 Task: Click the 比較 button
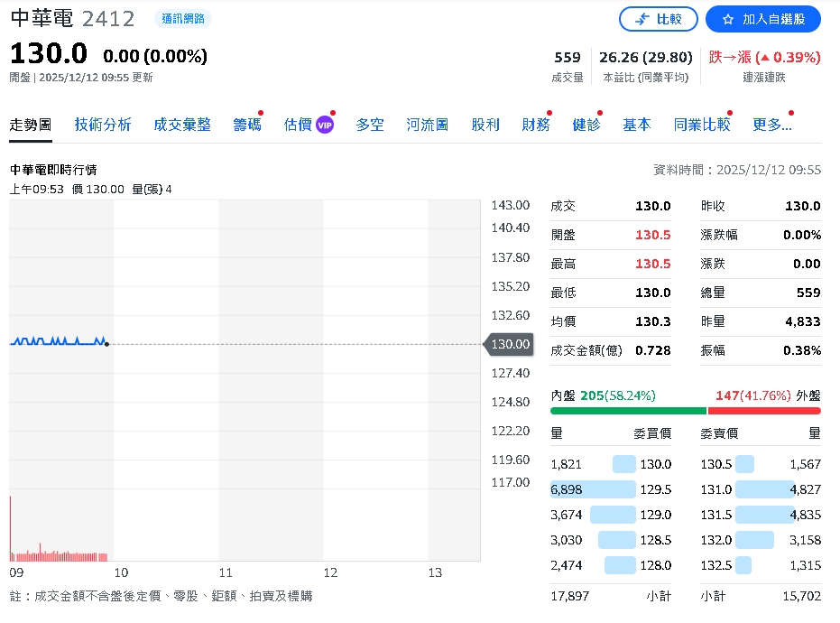(x=659, y=19)
